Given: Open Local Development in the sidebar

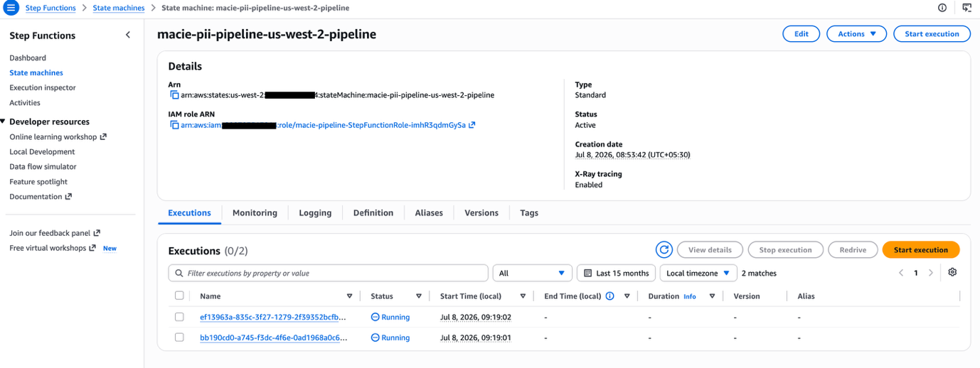Looking at the screenshot, I should coord(42,152).
